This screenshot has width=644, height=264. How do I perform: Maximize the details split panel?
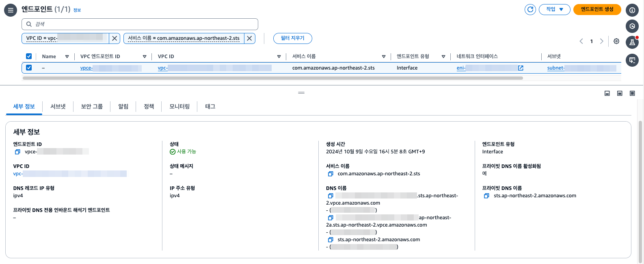point(632,93)
